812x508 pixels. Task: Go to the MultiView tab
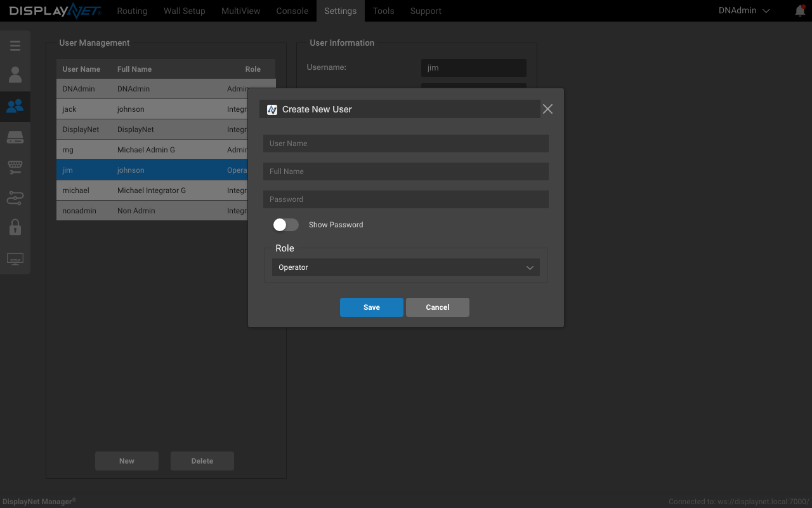[x=240, y=11]
